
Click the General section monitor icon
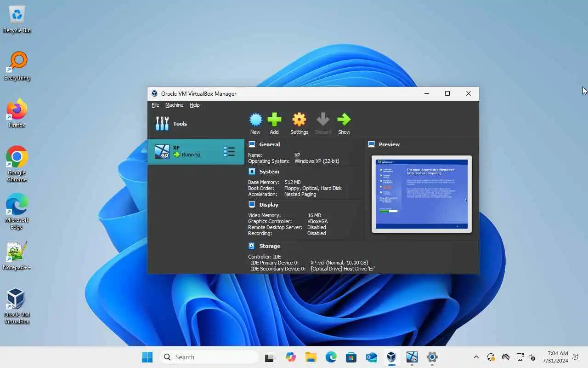click(252, 144)
